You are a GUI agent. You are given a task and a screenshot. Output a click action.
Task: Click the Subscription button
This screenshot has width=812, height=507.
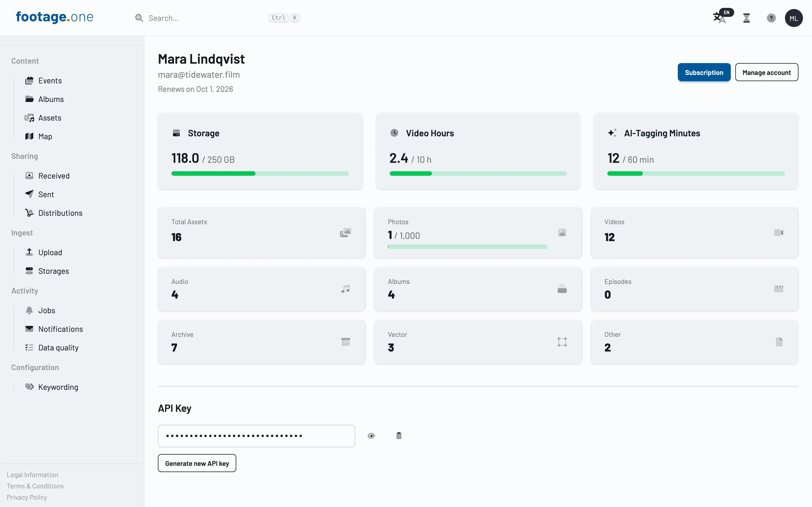(x=704, y=72)
